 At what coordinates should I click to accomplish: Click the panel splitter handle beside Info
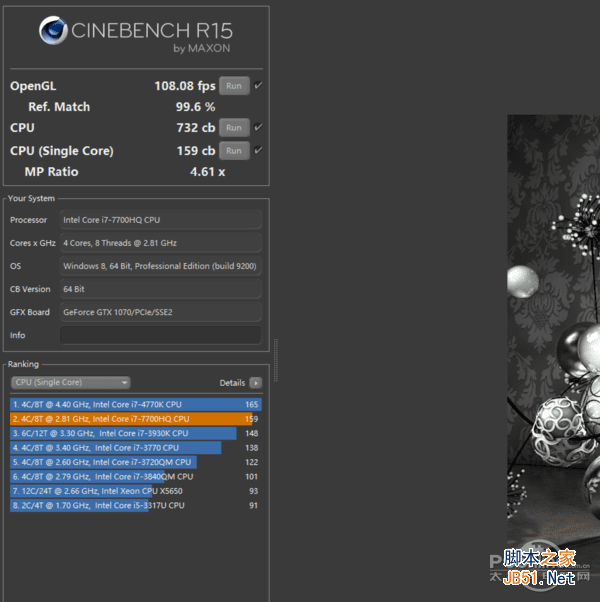pos(276,360)
